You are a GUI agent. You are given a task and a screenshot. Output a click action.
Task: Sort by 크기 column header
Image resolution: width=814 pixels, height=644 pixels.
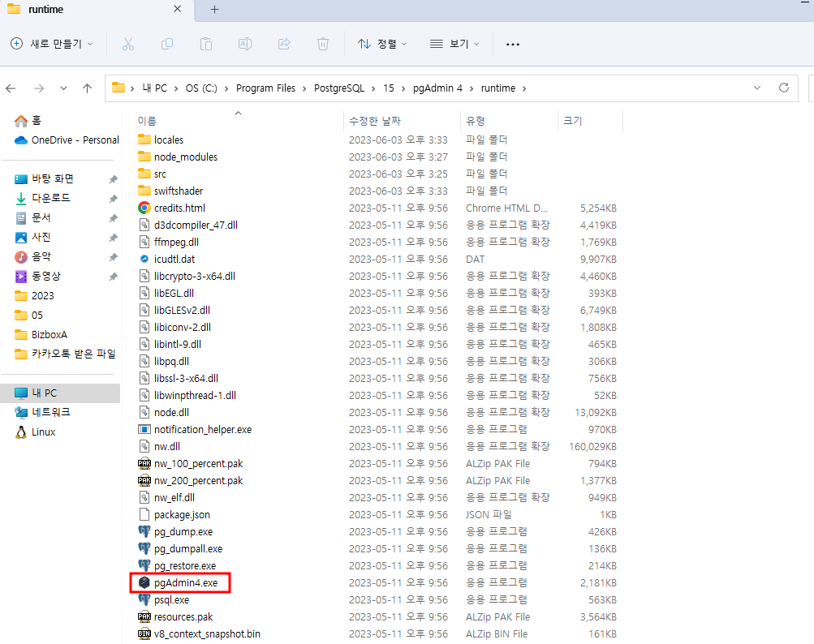click(573, 121)
